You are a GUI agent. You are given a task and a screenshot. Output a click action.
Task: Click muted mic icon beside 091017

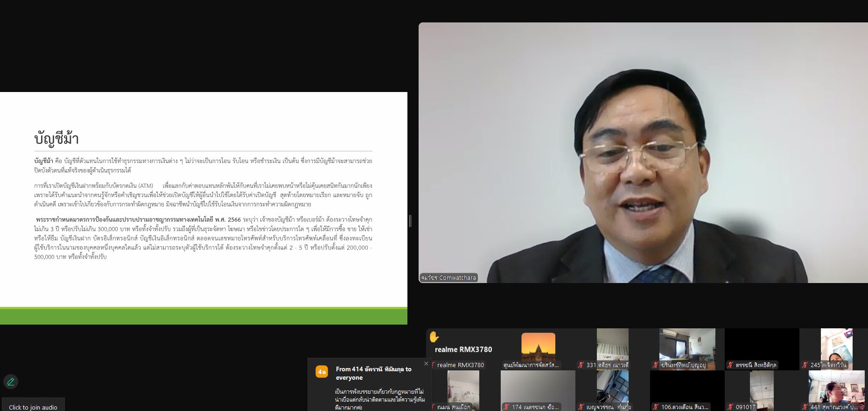point(730,407)
